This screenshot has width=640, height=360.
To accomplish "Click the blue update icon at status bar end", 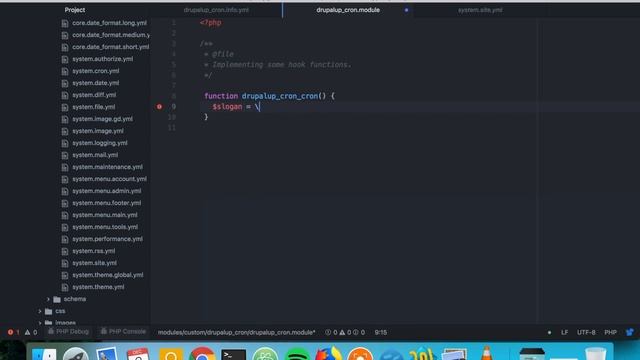I will (x=629, y=332).
